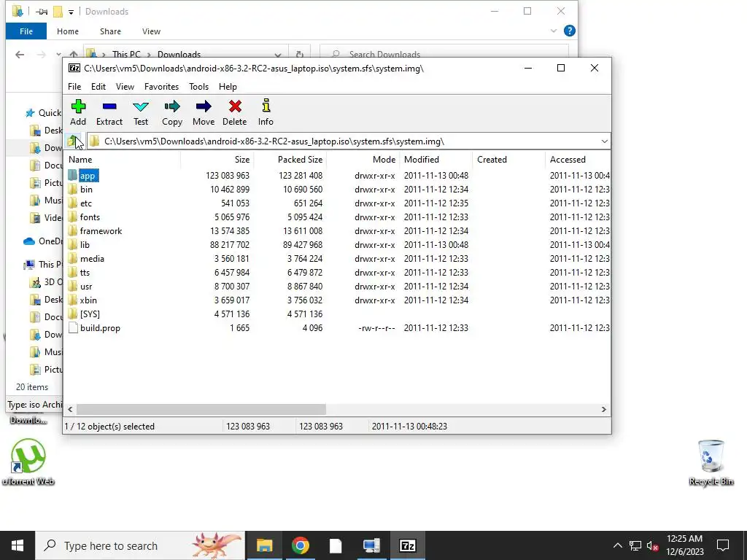
Task: Click the scroll right arrow in 7-Zip
Action: (x=603, y=409)
